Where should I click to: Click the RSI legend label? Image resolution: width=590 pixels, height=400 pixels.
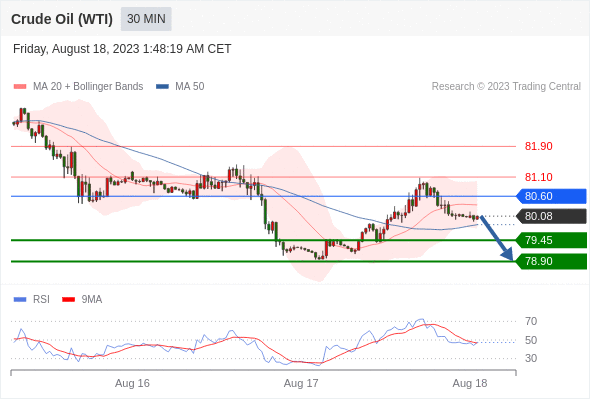point(41,300)
